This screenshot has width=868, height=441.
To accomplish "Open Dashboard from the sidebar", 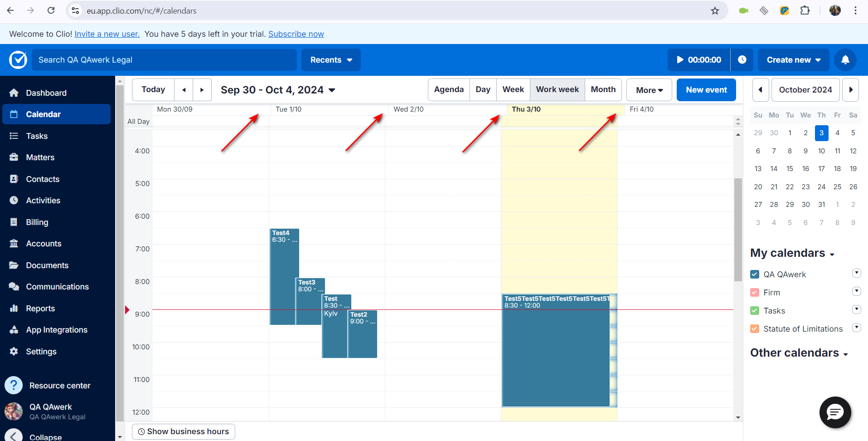I will tap(56, 93).
